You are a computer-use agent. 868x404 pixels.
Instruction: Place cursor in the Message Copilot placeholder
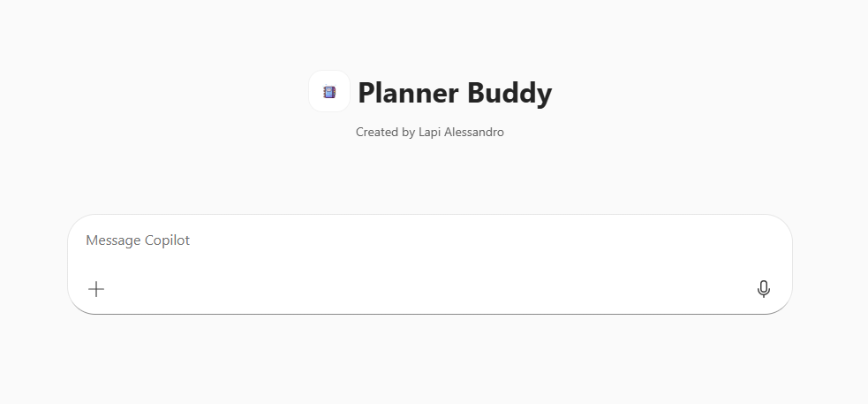click(x=138, y=240)
